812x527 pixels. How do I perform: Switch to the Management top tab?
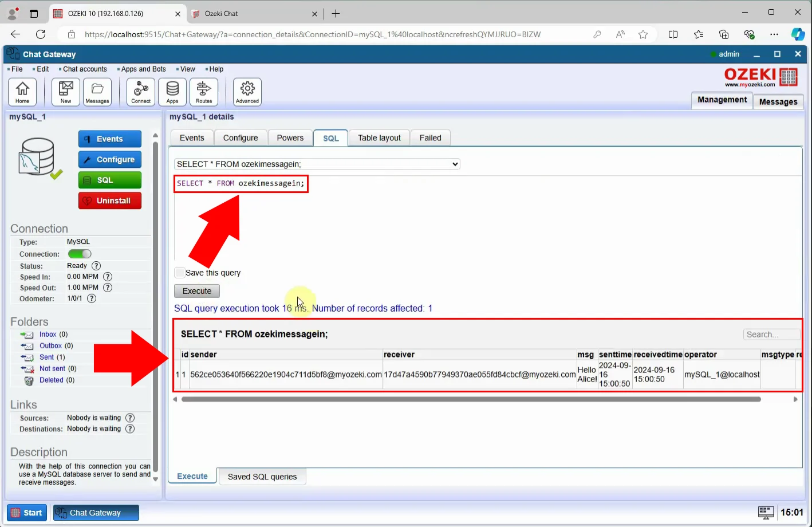pos(722,100)
